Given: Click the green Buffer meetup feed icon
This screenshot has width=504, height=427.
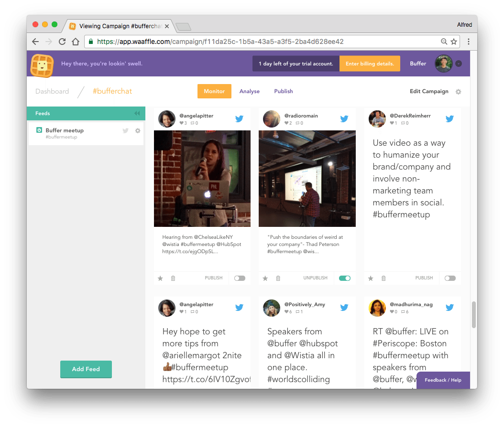Looking at the screenshot, I should coord(39,130).
